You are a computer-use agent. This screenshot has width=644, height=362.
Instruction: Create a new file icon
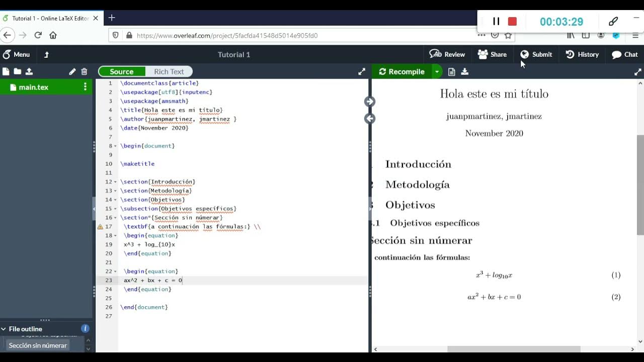[6, 71]
